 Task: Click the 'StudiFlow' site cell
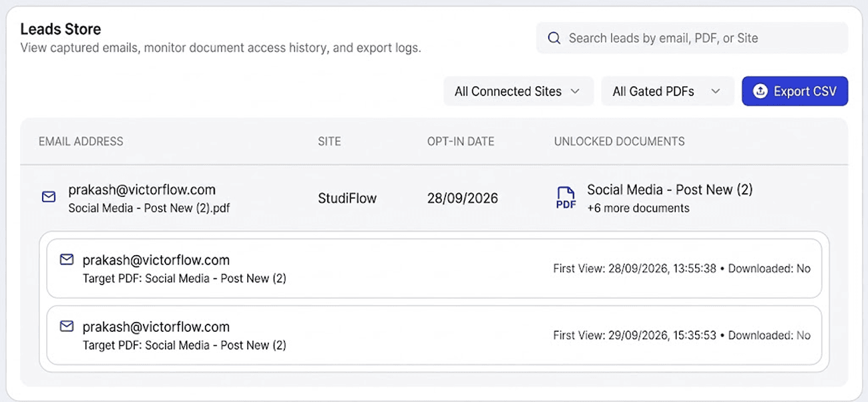pyautogui.click(x=347, y=198)
